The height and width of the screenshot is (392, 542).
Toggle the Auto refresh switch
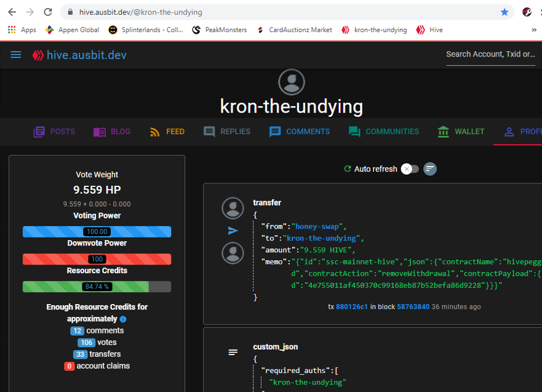coord(410,169)
